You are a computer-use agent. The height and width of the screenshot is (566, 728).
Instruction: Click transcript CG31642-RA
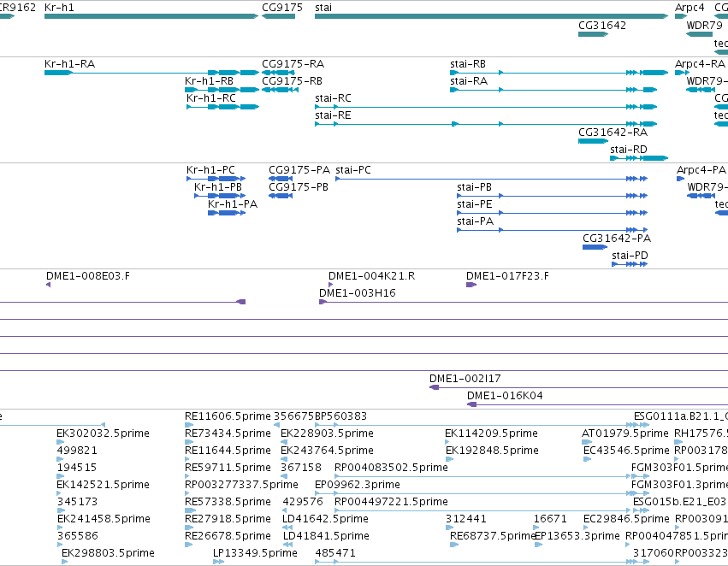pyautogui.click(x=594, y=141)
